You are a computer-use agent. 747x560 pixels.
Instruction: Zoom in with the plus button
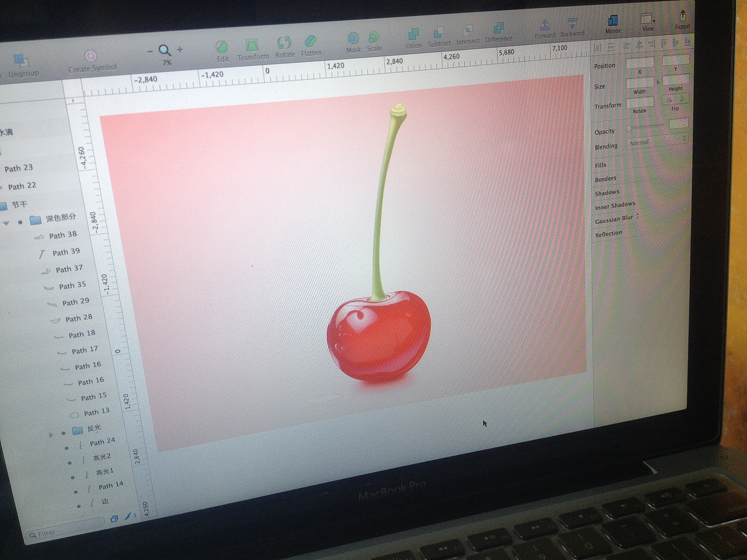coord(180,50)
